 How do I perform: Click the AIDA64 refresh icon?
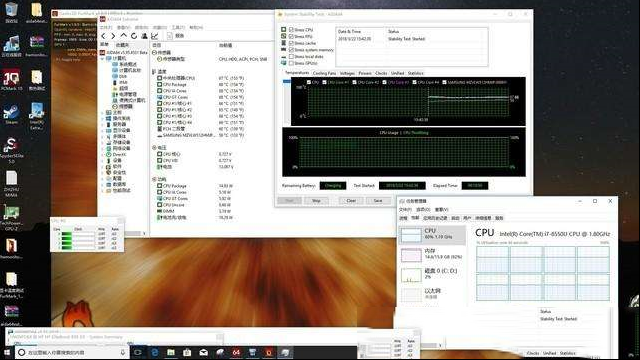pyautogui.click(x=133, y=36)
